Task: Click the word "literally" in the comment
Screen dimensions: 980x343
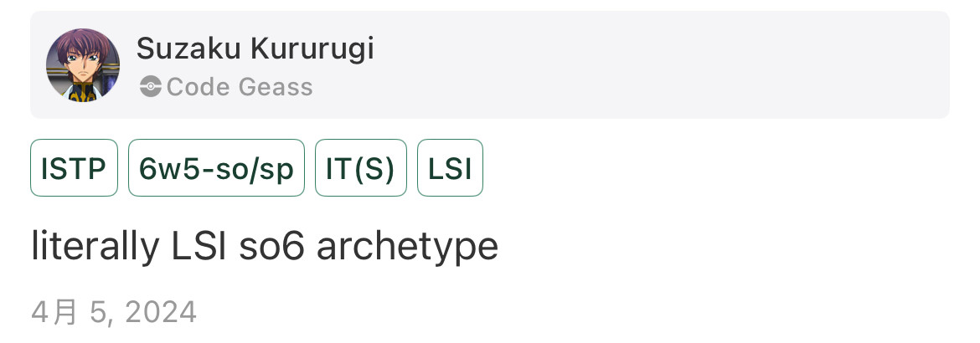Action: (x=95, y=247)
